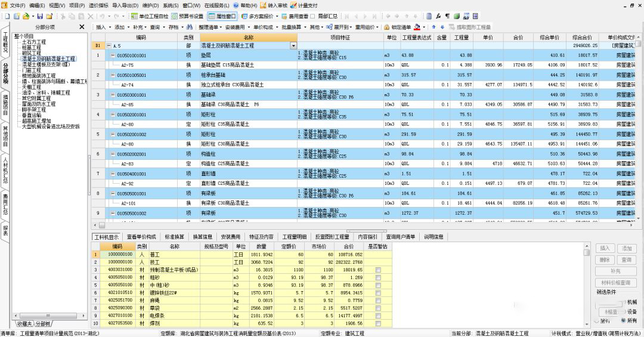644x337 pixels.
Task: Click the 材料价格查询 button
Action: pos(614,282)
